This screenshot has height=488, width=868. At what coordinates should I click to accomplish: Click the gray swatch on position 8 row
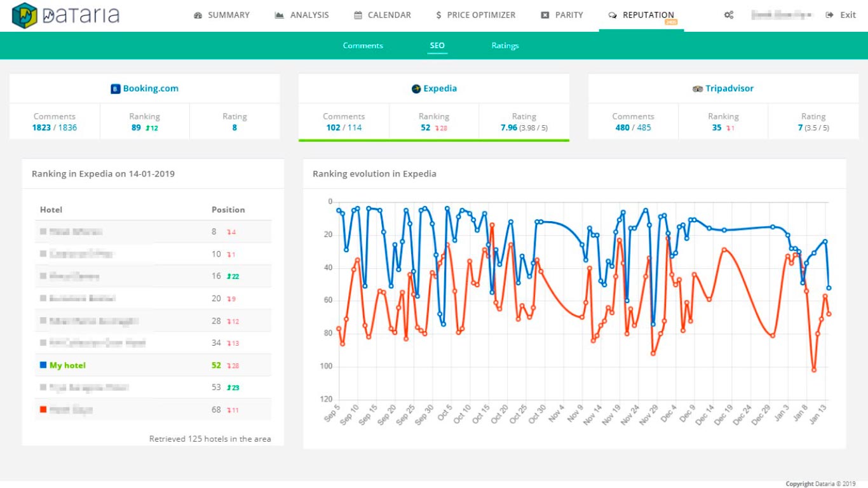pyautogui.click(x=43, y=232)
